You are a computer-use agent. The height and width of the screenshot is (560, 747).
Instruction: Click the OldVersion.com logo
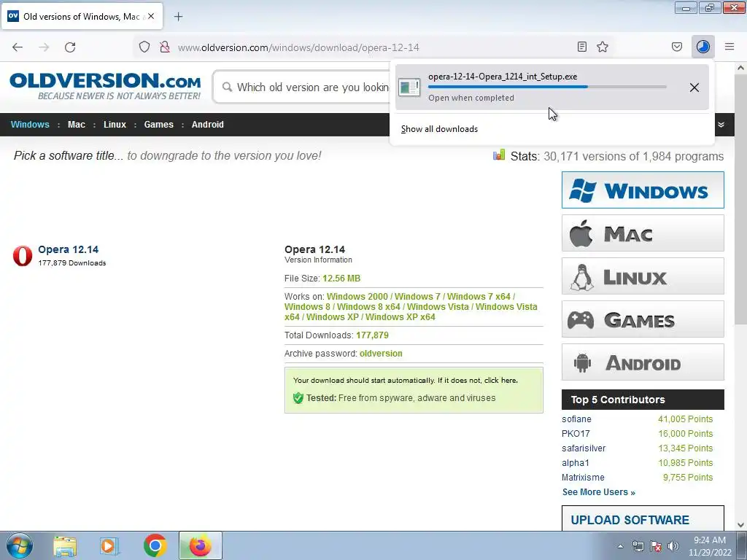(105, 86)
